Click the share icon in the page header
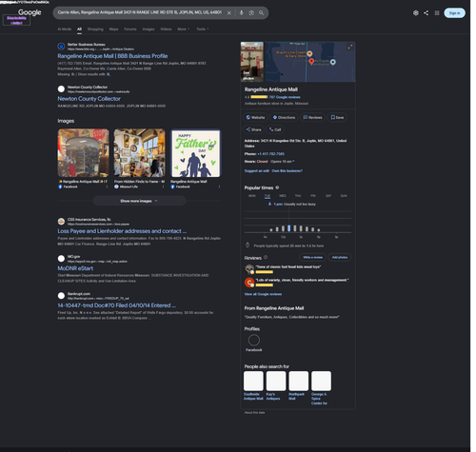The image size is (476, 452). (x=426, y=13)
